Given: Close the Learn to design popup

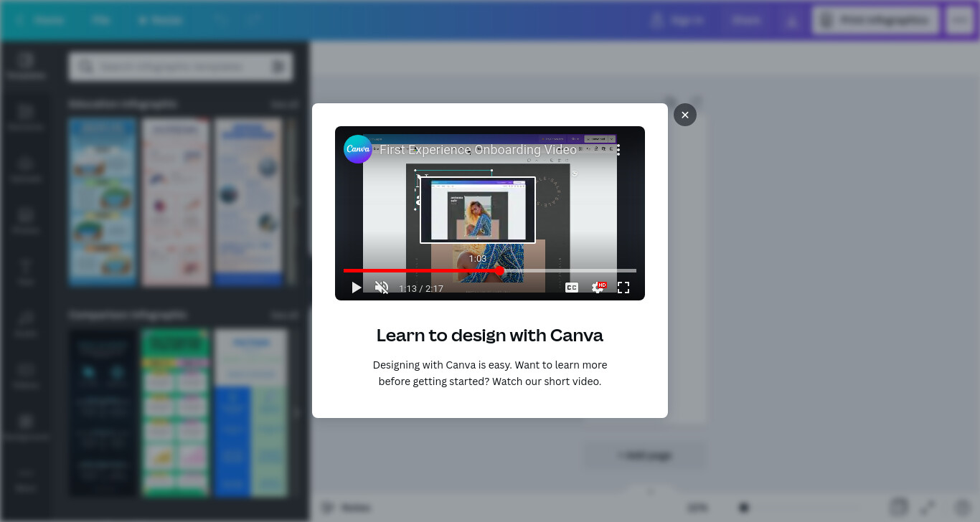Looking at the screenshot, I should (x=684, y=115).
